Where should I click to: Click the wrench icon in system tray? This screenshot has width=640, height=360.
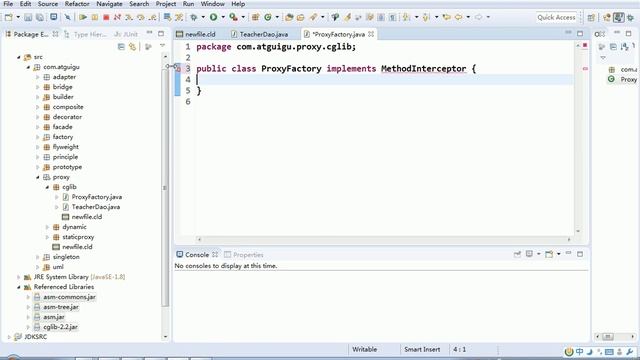point(630,351)
